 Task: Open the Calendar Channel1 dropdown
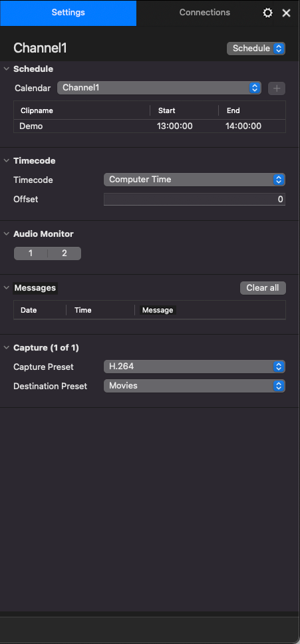[159, 88]
